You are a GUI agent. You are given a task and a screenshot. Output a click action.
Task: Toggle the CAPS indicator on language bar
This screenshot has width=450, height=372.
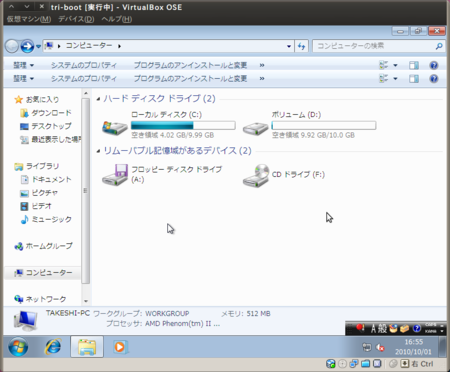coord(430,325)
